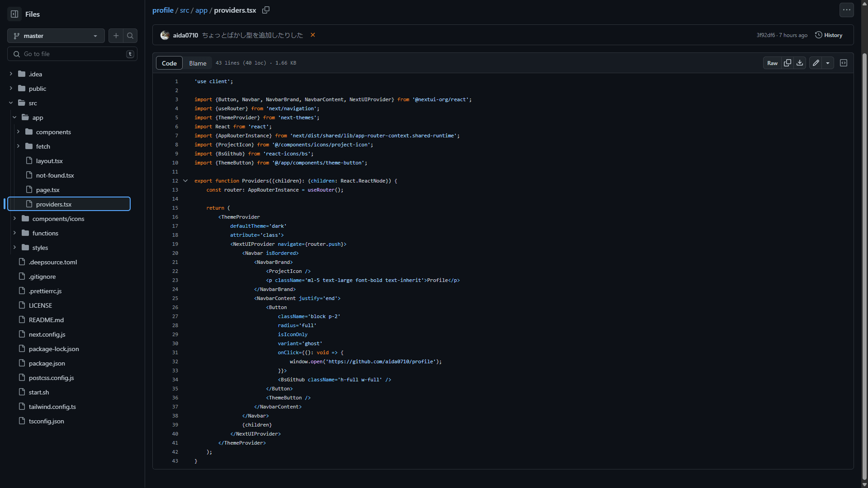Image resolution: width=868 pixels, height=488 pixels.
Task: Open page.tsx in the file tree
Action: [x=47, y=190]
